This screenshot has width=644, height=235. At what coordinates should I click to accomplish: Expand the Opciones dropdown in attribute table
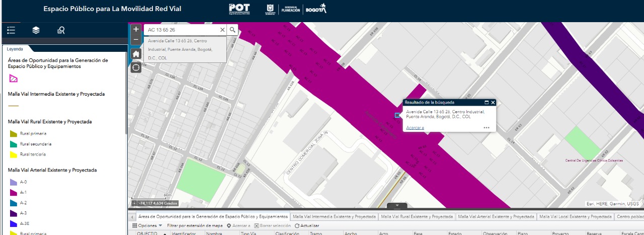[x=150, y=226]
